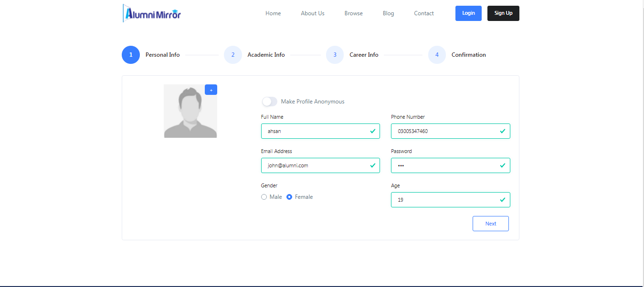The width and height of the screenshot is (644, 287).
Task: Toggle Make Profile Anonymous switch
Action: pyautogui.click(x=269, y=102)
